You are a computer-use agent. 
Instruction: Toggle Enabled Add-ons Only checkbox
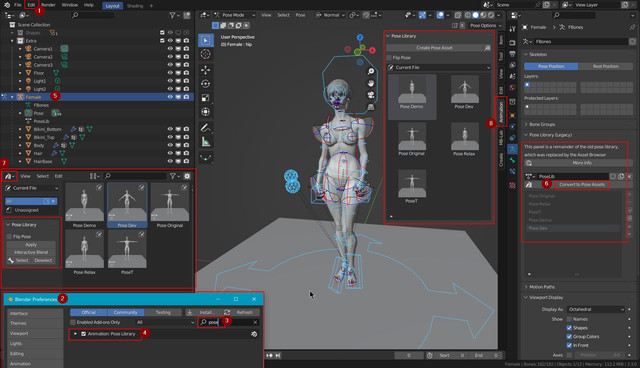tap(73, 322)
